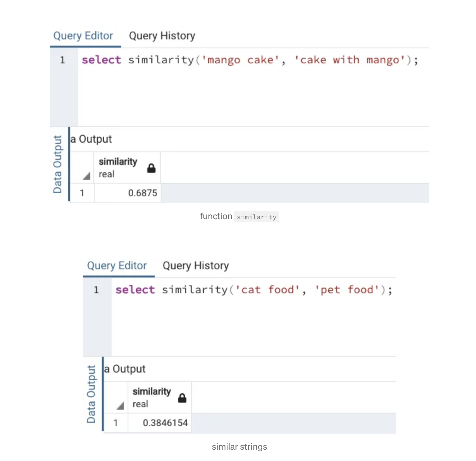The width and height of the screenshot is (476, 461).
Task: Click line number 1 beside the mango cake query
Action: (63, 60)
